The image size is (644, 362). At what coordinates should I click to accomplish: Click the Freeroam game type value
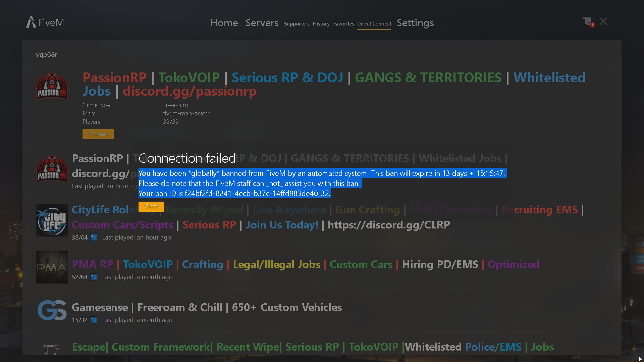[x=175, y=105]
